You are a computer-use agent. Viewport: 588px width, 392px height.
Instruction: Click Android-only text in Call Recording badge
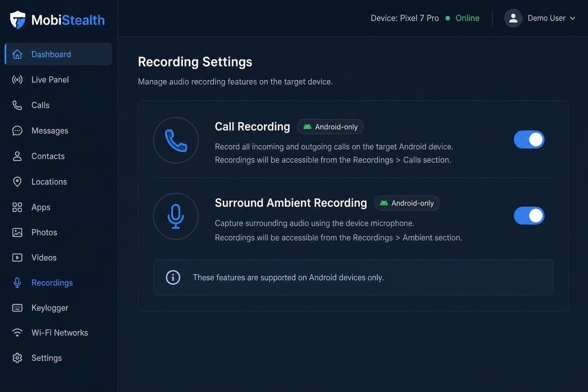(336, 127)
